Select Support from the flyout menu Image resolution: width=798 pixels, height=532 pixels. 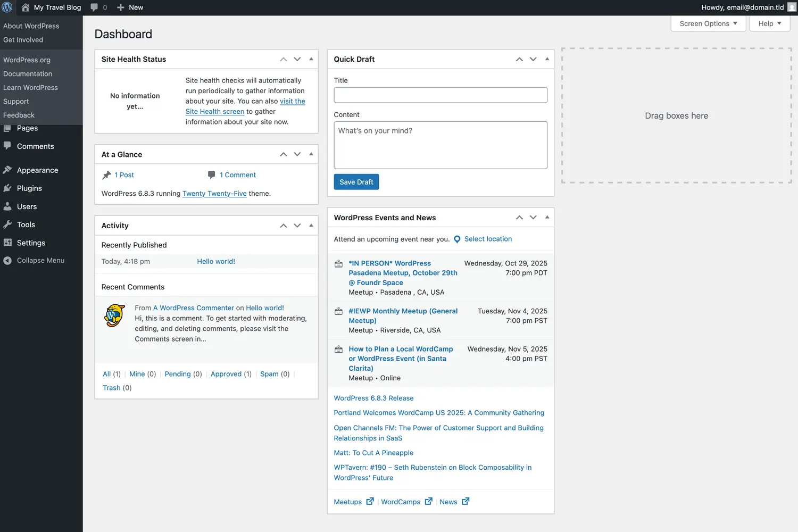[16, 102]
